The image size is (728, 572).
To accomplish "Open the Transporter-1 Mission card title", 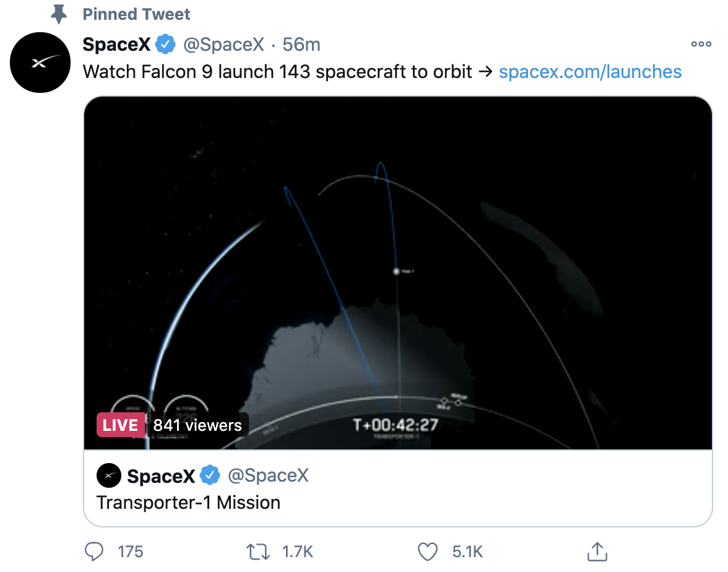I will coord(188,502).
